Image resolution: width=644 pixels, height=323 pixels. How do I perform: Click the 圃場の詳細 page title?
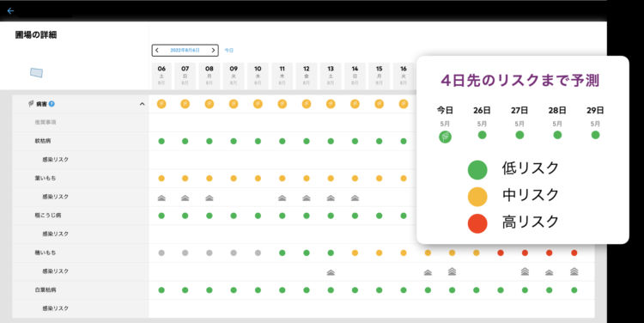(36, 35)
